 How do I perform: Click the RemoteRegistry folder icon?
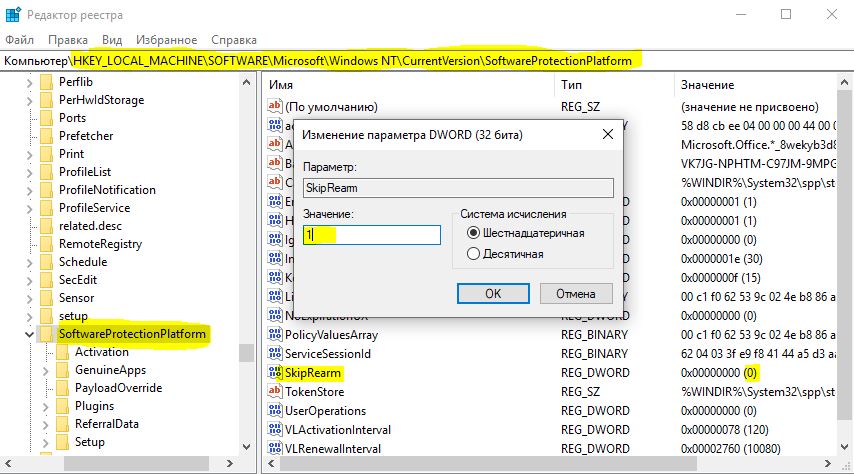pos(47,244)
